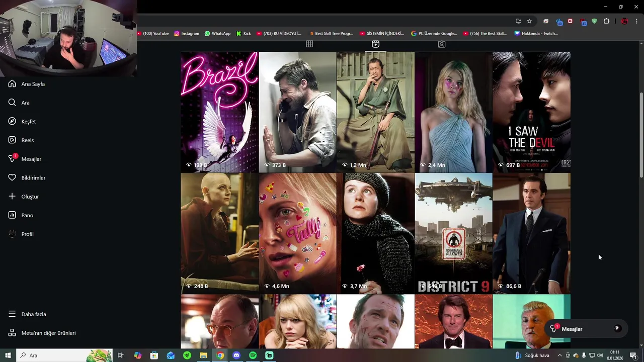Open the Tully poster reel
The height and width of the screenshot is (362, 644).
pos(297,233)
